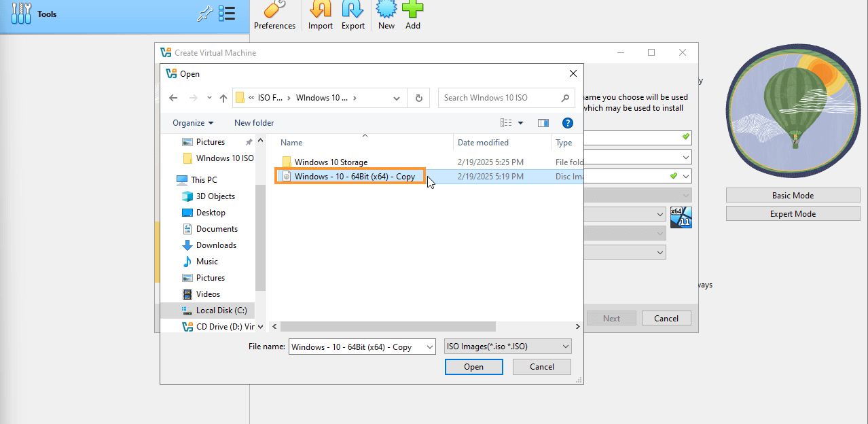
Task: Select This PC in navigation pane
Action: (x=204, y=180)
